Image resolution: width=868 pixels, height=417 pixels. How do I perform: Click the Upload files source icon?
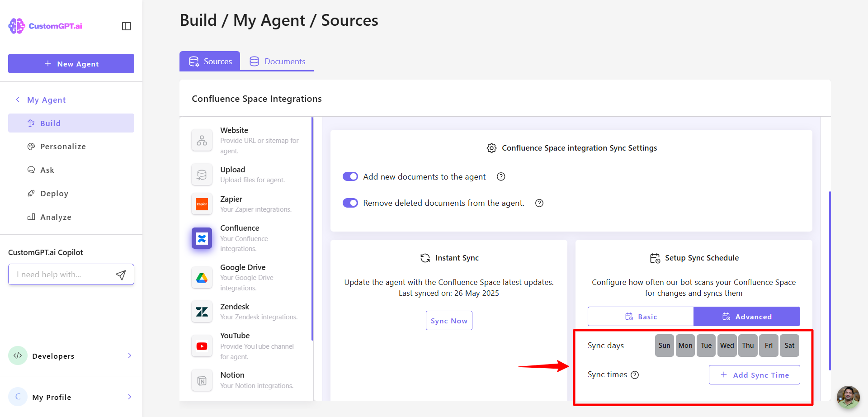point(202,175)
